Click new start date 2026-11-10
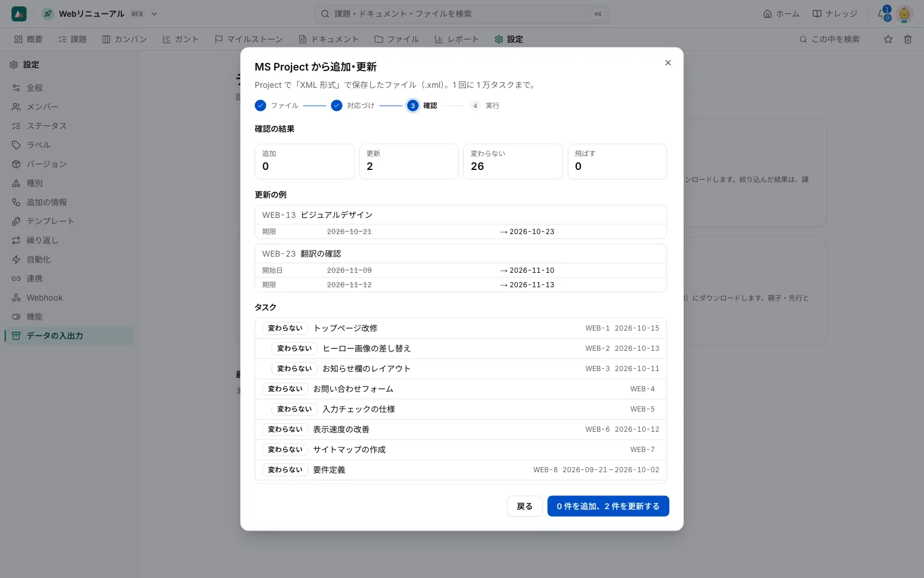 pyautogui.click(x=532, y=271)
